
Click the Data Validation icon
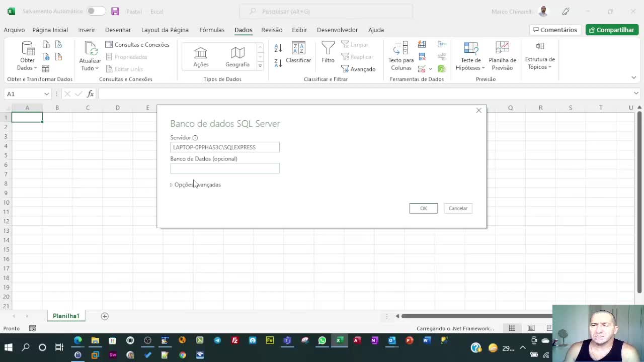(x=422, y=69)
